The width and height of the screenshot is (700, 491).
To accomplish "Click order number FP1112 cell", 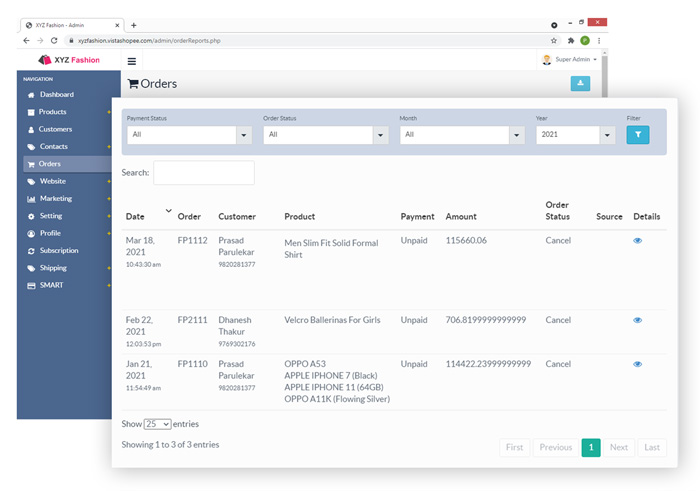I will pyautogui.click(x=192, y=241).
